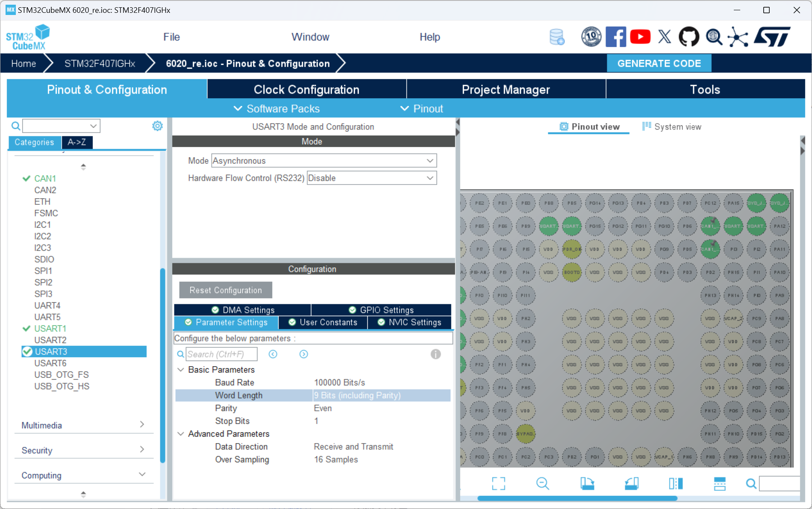The image size is (812, 509).
Task: Click the Parity value Even
Action: coord(323,408)
